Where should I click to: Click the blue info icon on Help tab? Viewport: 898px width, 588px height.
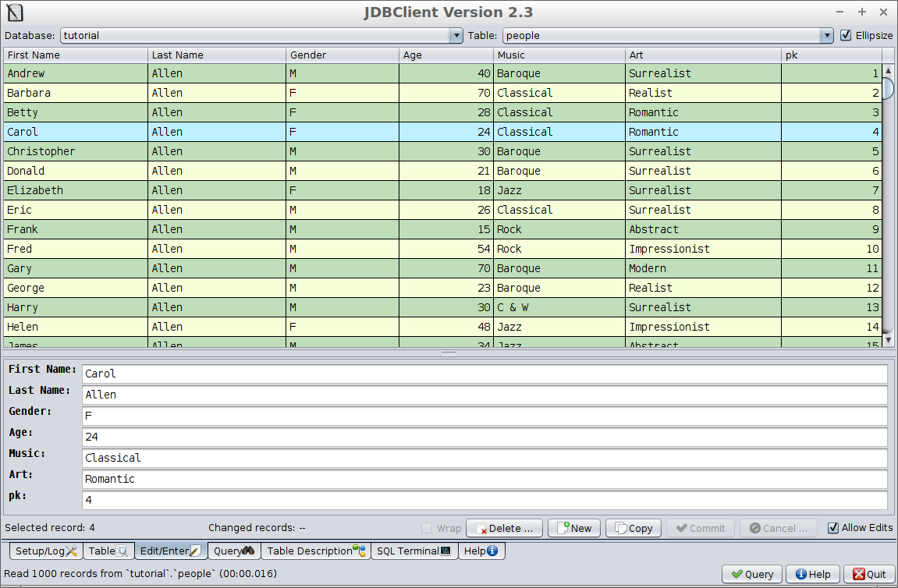tap(492, 551)
